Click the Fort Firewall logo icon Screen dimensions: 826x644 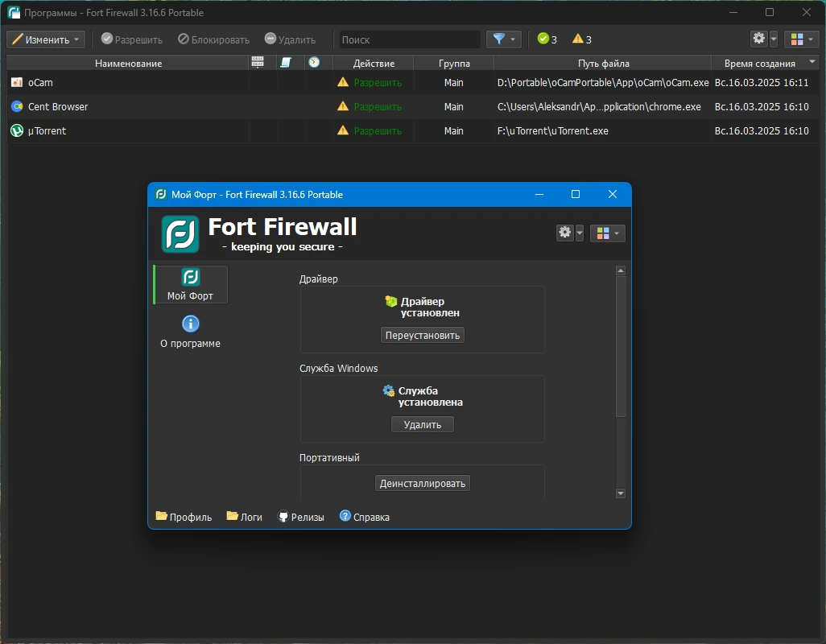pos(180,233)
